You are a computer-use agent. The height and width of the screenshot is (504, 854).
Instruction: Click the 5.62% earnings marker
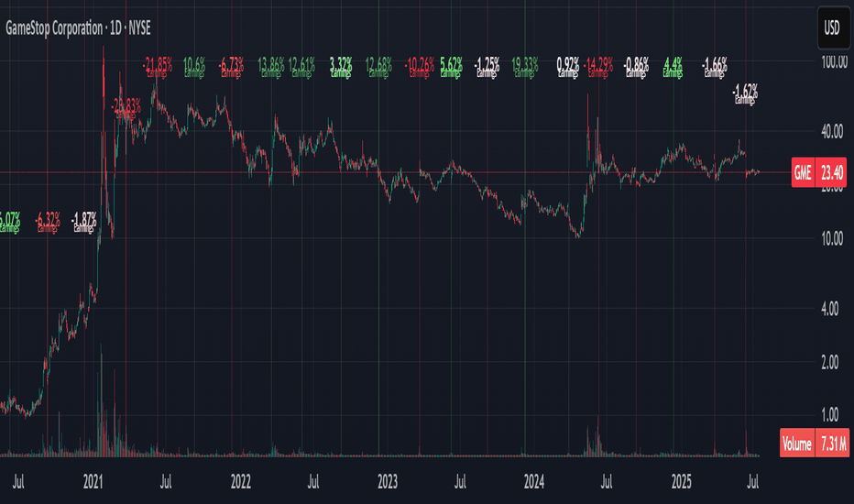coord(451,67)
